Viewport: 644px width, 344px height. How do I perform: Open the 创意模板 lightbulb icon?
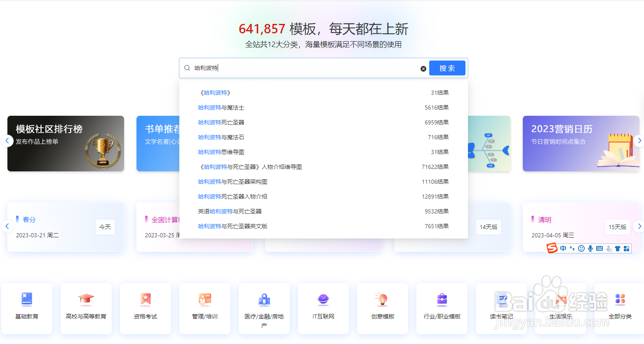[382, 299]
